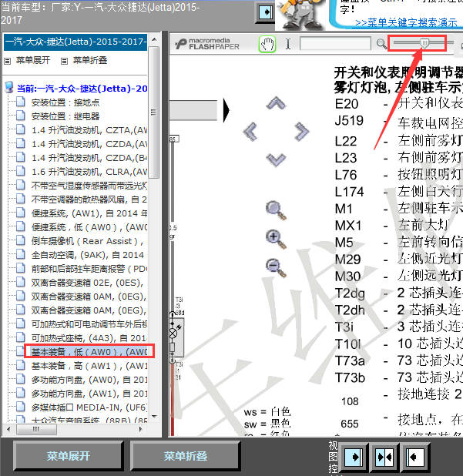
Task: Open 前部和后部驻车距离报警 item
Action: [89, 269]
